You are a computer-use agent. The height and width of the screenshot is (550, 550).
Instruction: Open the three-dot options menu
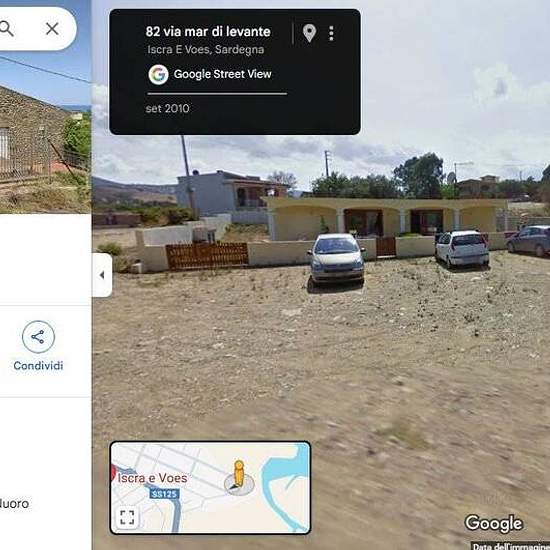(331, 33)
